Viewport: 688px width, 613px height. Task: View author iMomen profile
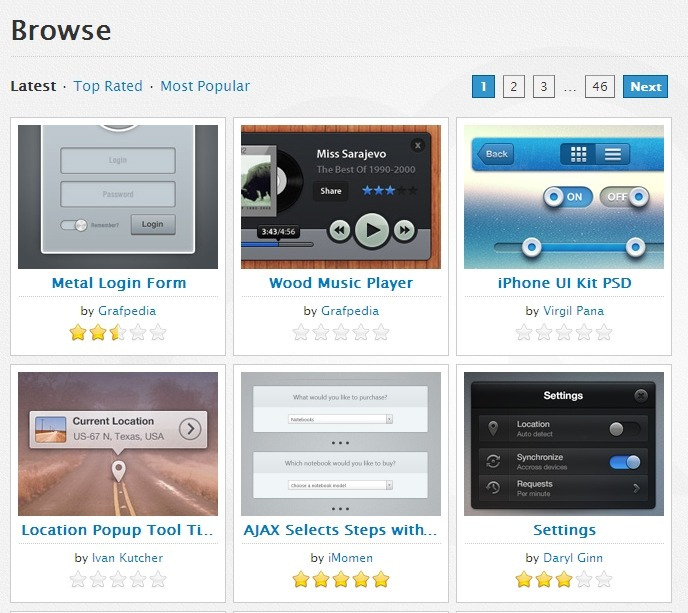(350, 558)
